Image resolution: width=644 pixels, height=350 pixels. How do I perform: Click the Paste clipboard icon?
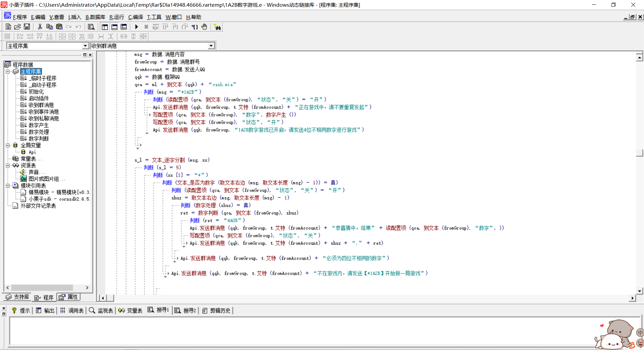click(x=59, y=27)
